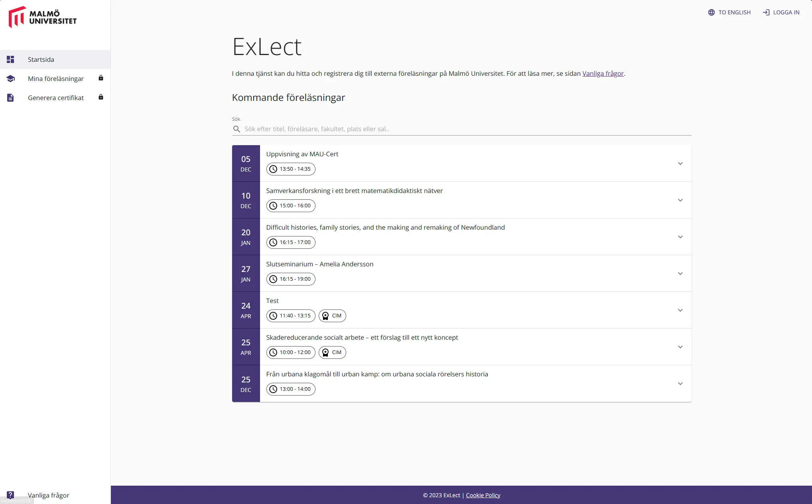Image resolution: width=812 pixels, height=504 pixels.
Task: Follow the Vanliga frågor link in the intro
Action: 603,73
